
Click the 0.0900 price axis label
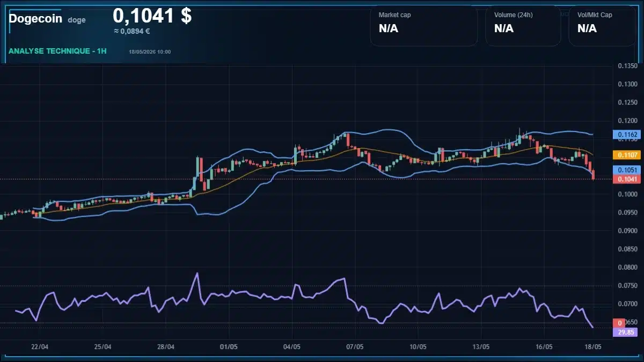coord(627,231)
